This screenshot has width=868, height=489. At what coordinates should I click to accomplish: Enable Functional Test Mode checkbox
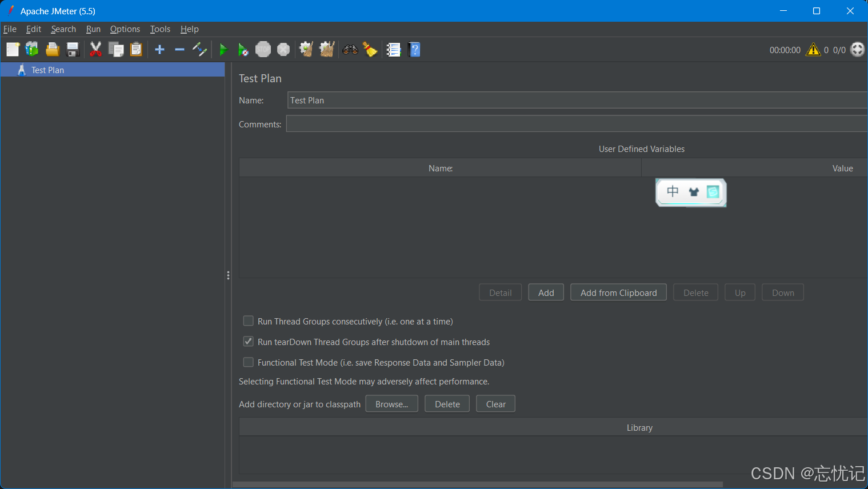(248, 362)
